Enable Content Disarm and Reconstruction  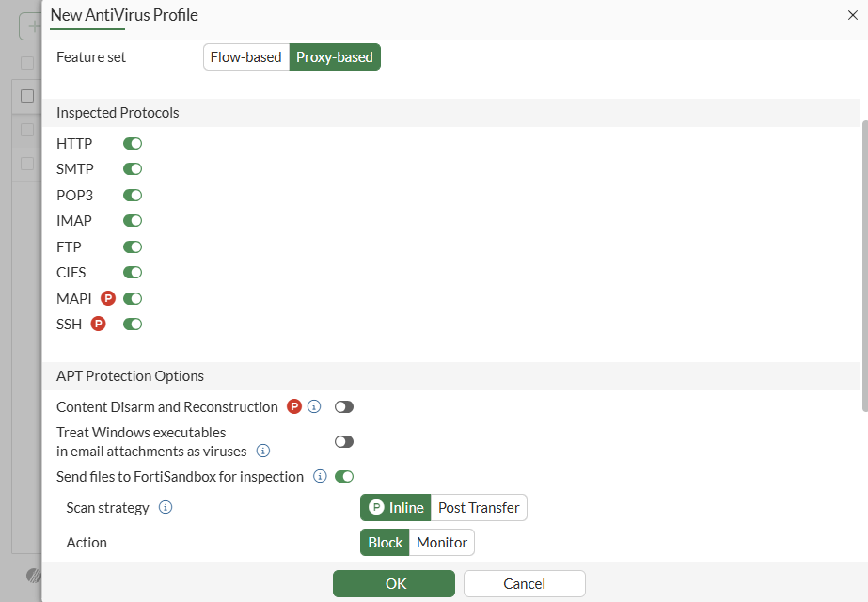click(344, 407)
